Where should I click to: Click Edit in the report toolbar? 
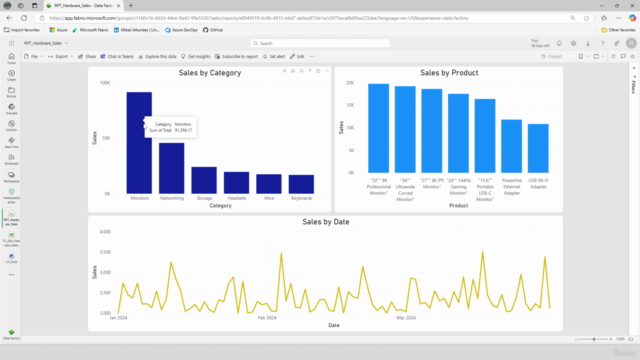[297, 56]
